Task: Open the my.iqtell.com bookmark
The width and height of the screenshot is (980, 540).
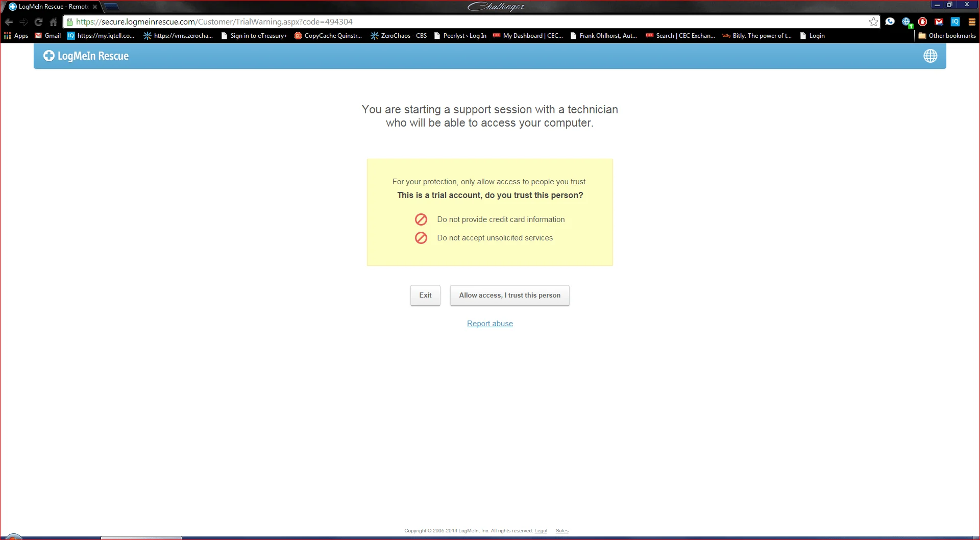Action: pyautogui.click(x=101, y=36)
